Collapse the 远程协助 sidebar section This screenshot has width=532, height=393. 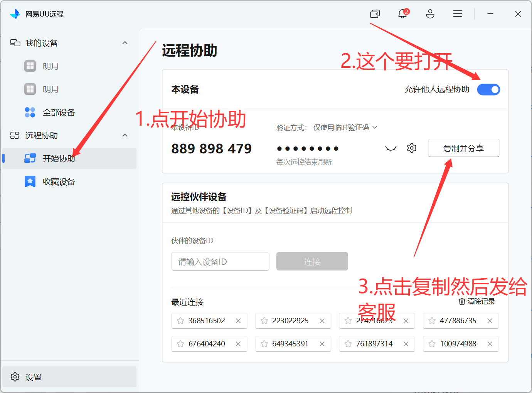pos(125,135)
